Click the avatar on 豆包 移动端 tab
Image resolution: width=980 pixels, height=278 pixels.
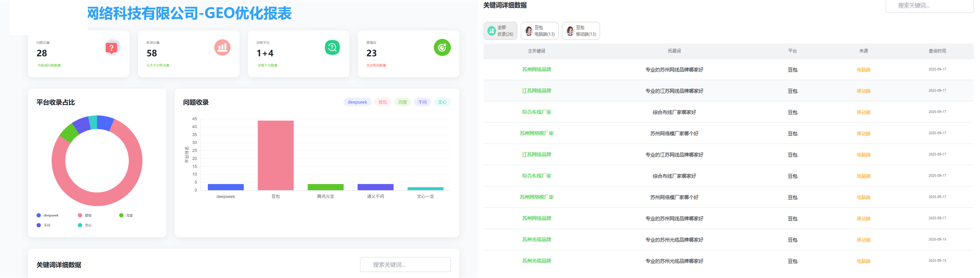pyautogui.click(x=570, y=31)
